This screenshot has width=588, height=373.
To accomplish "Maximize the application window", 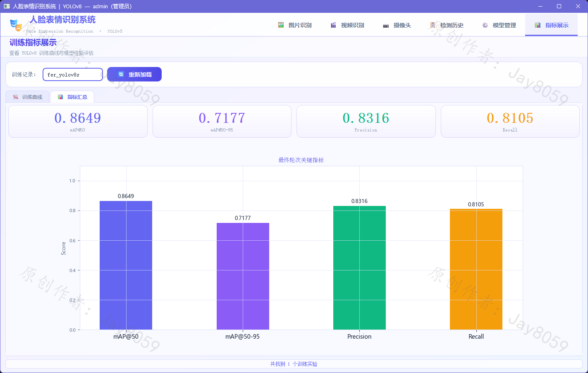I will pos(559,6).
